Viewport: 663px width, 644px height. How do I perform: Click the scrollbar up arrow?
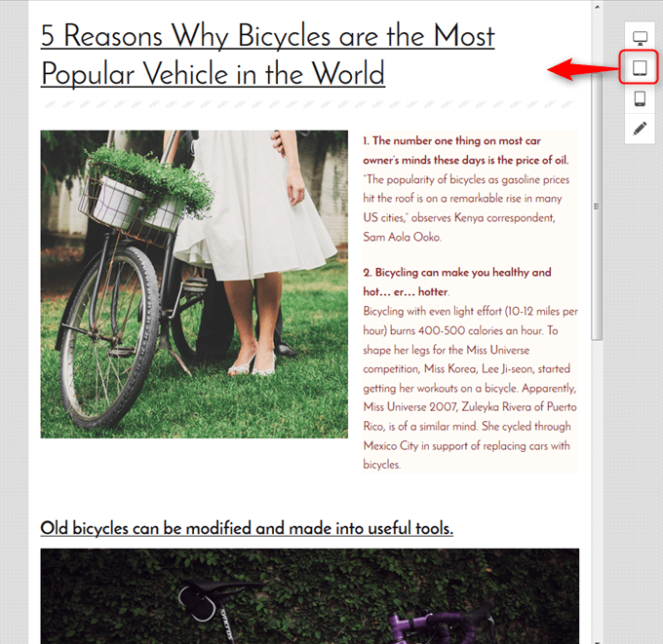coord(597,7)
